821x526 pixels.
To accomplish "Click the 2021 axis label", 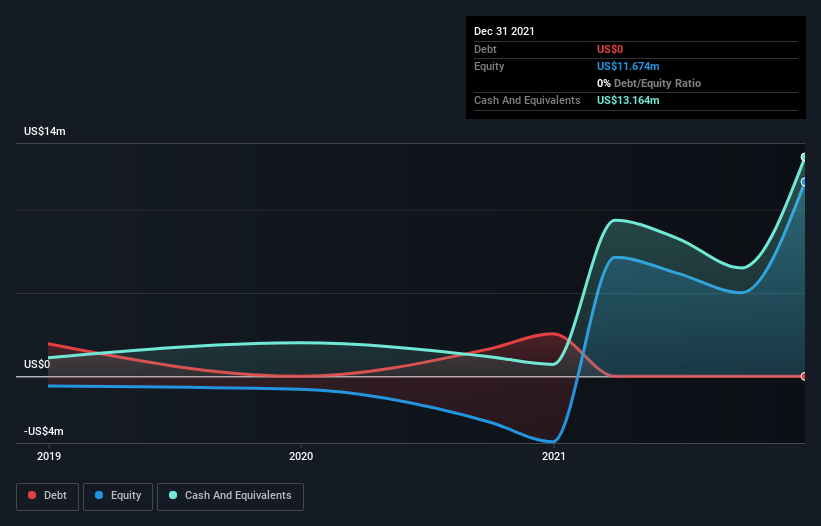I will (554, 456).
